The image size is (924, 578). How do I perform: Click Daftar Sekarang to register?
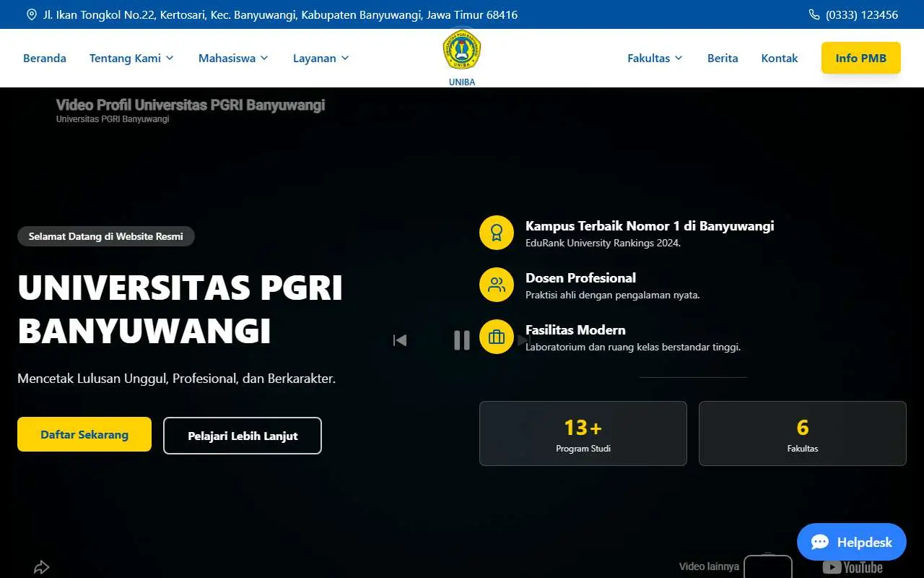click(84, 434)
